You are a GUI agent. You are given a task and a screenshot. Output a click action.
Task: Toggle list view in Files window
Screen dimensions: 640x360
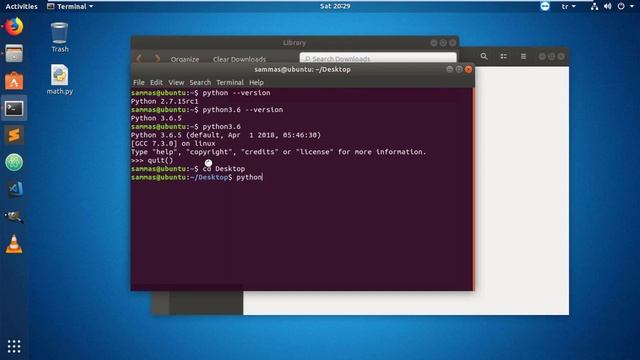click(x=504, y=56)
